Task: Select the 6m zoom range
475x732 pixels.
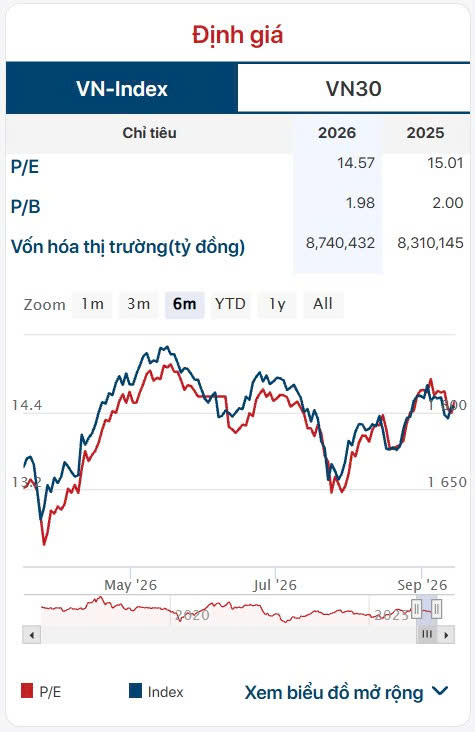Action: (x=184, y=304)
